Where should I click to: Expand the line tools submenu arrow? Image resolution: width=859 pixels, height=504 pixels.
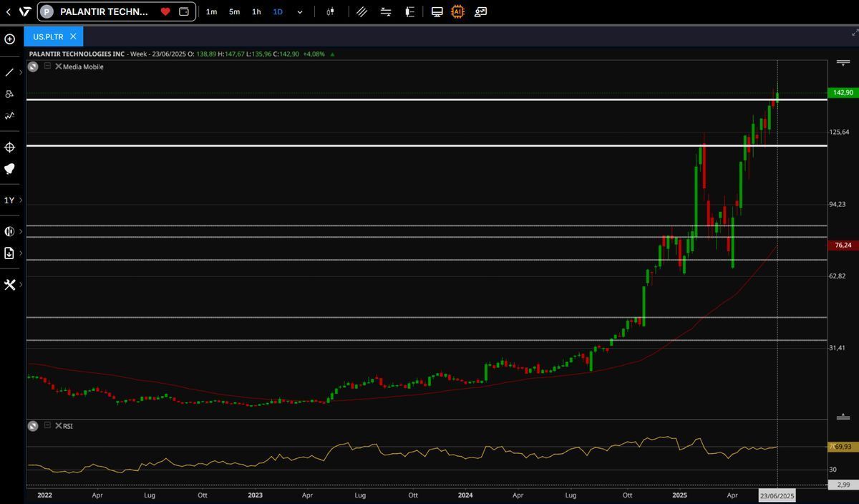tap(21, 72)
